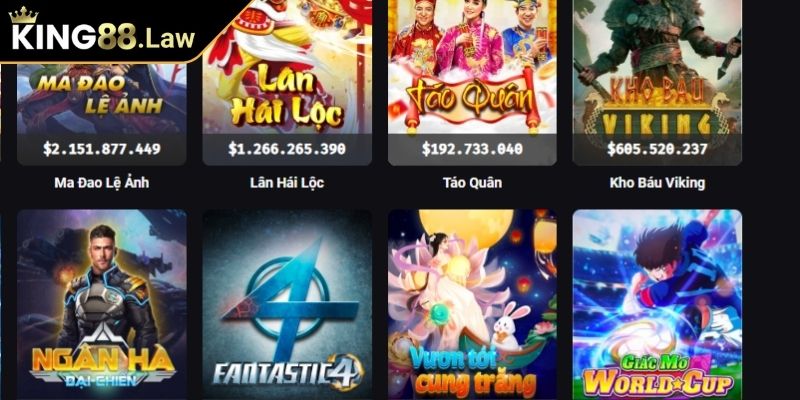Select the $1.266.265.390 jackpot amount

pyautogui.click(x=287, y=149)
